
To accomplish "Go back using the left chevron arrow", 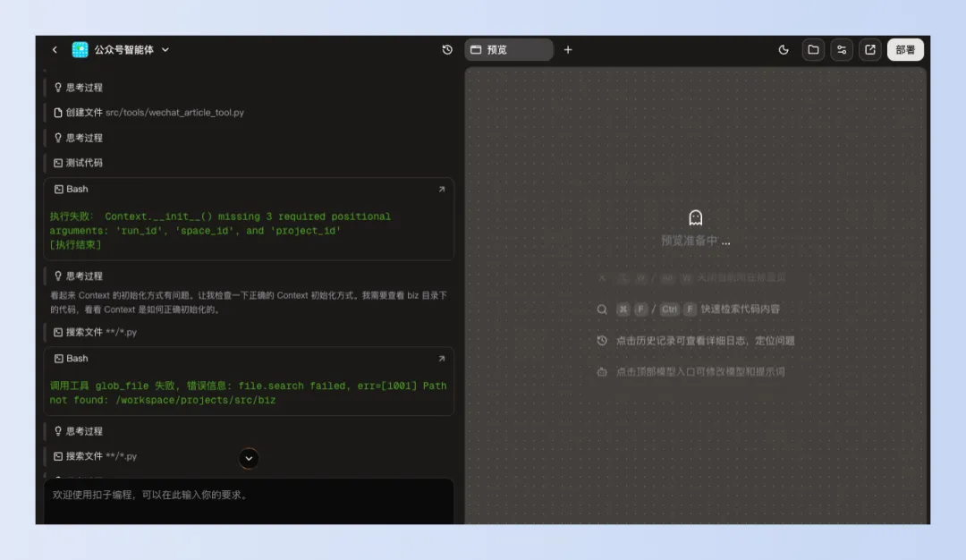I will coord(55,50).
